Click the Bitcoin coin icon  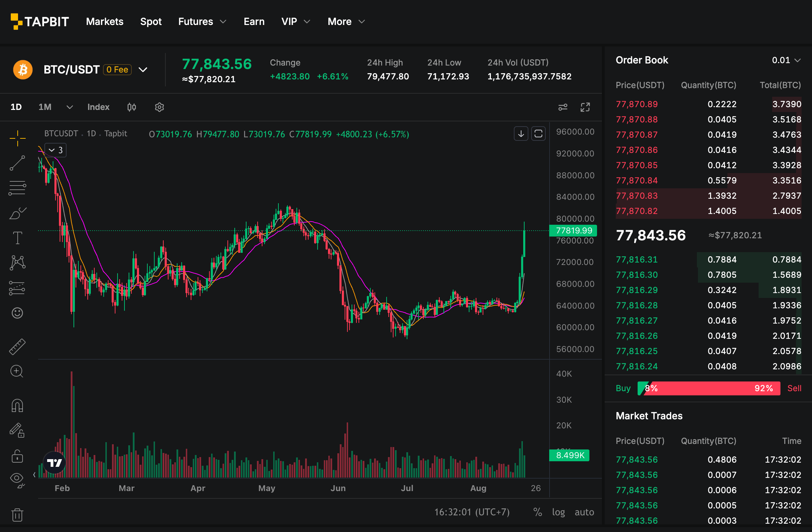[x=23, y=70]
